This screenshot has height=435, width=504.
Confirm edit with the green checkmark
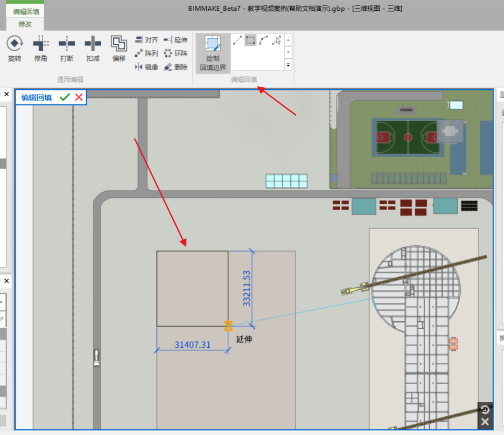tap(65, 97)
